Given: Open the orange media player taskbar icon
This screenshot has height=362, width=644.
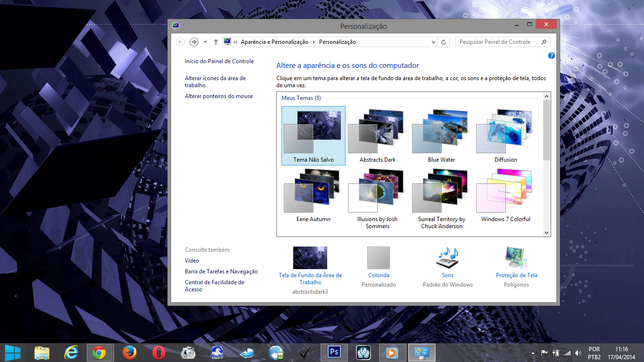Looking at the screenshot, I should click(x=391, y=352).
